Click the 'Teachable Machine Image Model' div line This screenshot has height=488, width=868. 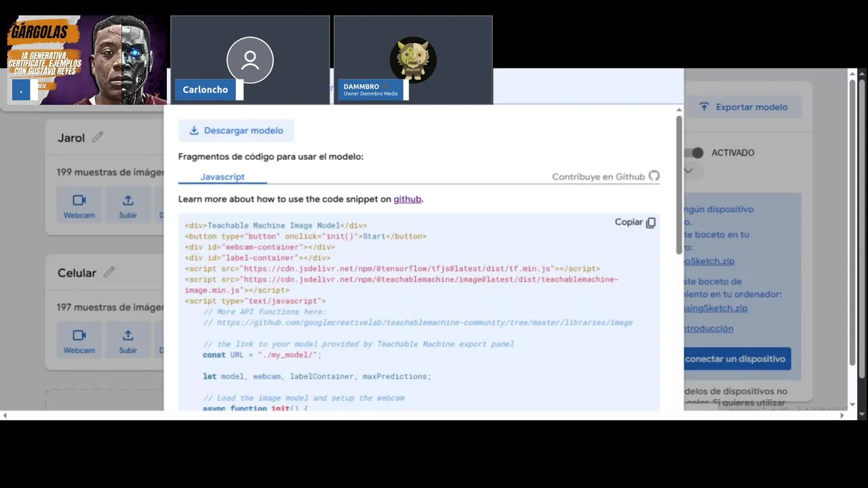coord(275,225)
